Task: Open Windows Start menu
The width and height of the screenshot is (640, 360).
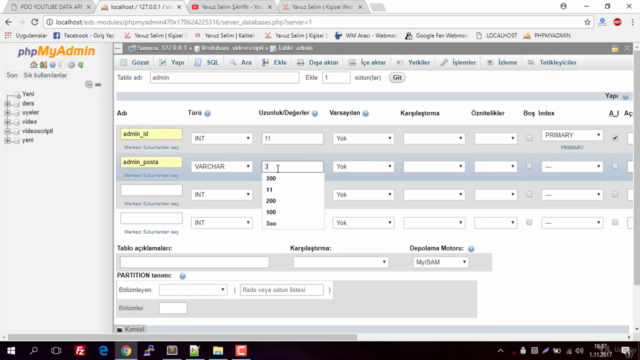Action: (11, 351)
